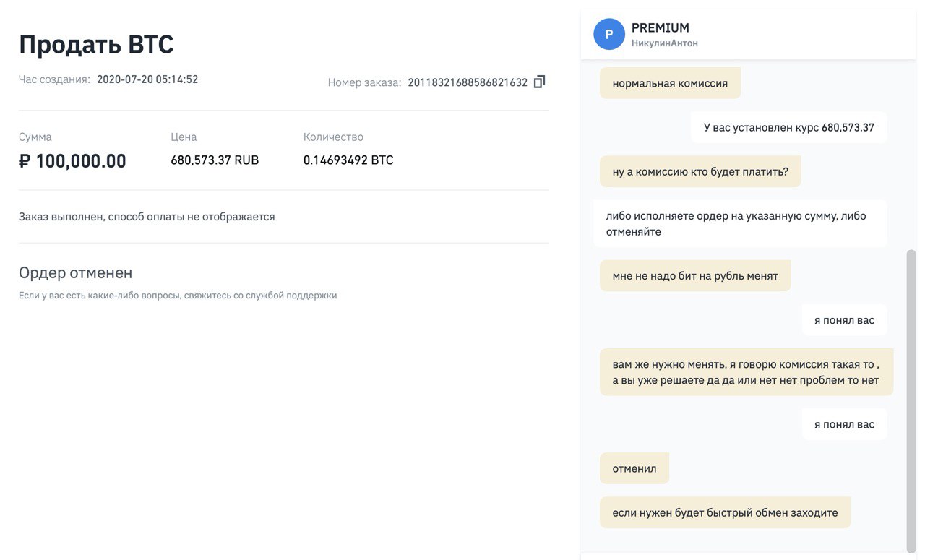Click the 'вам же нужно менять' message bubble
The height and width of the screenshot is (560, 925).
[747, 371]
